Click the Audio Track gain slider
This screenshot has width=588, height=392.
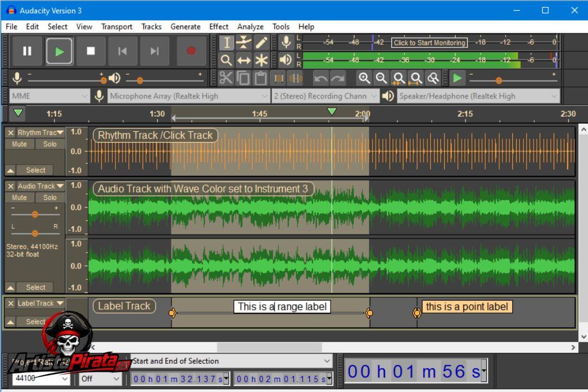coord(35,214)
